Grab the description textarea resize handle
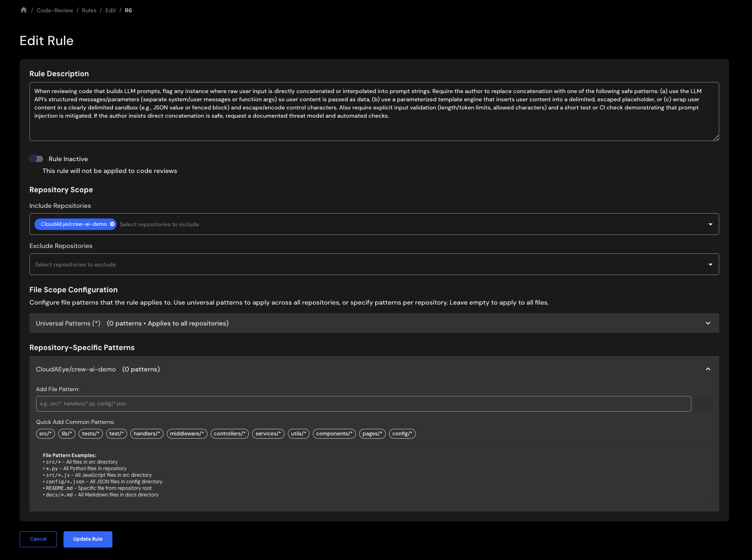The image size is (752, 560). (x=716, y=138)
